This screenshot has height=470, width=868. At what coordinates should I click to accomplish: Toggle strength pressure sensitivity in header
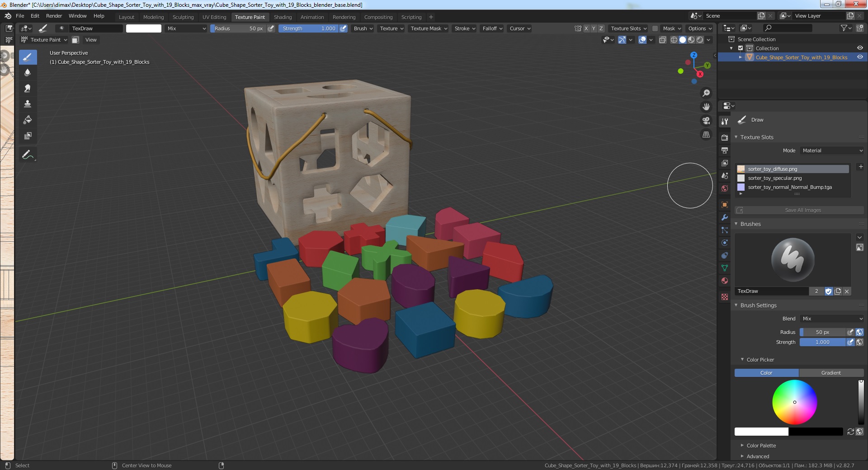343,28
